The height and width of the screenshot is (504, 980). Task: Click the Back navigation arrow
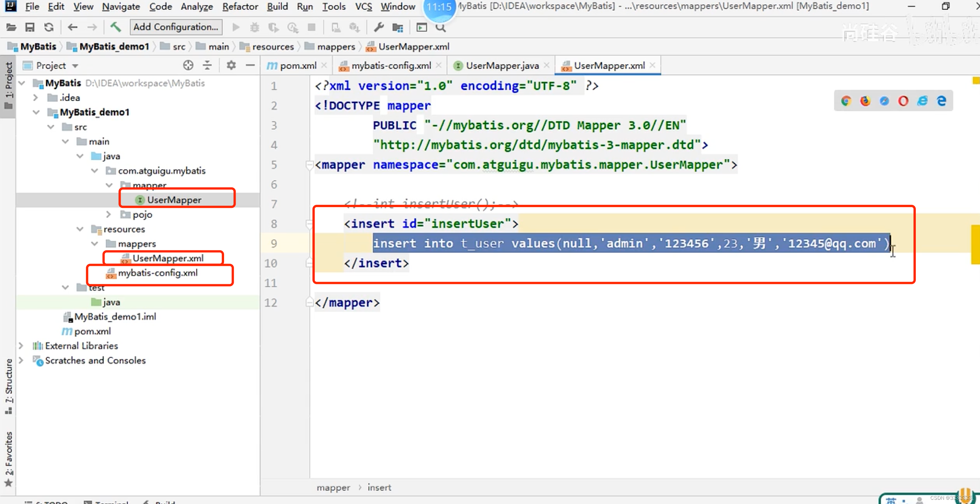point(72,27)
